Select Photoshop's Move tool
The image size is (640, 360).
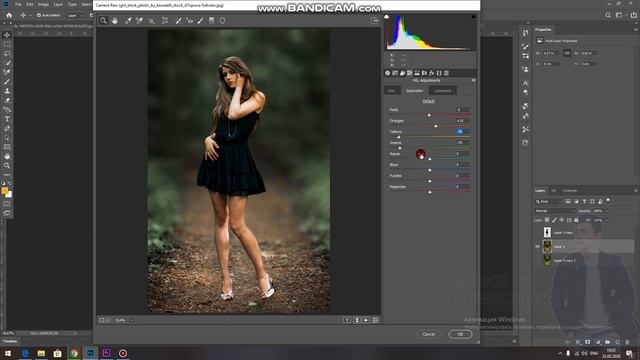click(7, 35)
